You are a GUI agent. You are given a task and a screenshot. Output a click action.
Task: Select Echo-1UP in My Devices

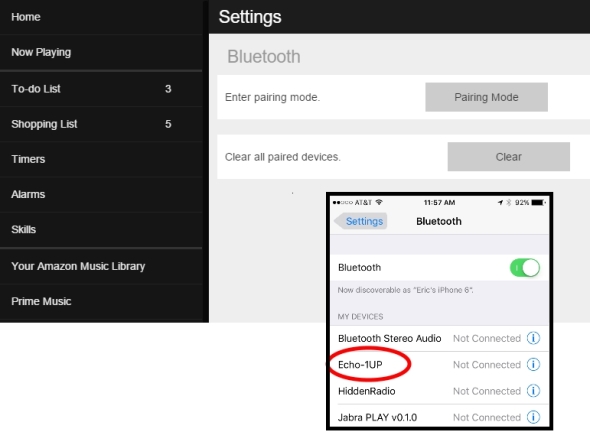coord(439,365)
